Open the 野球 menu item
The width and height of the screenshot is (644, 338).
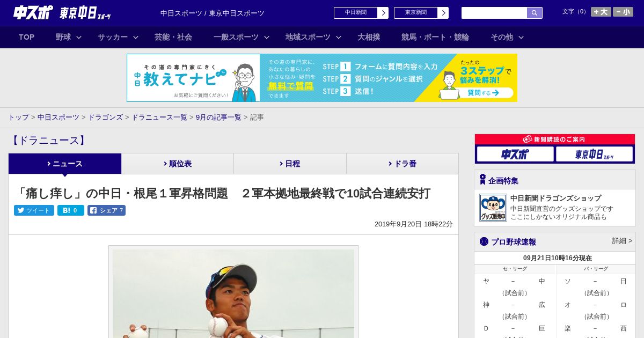pyautogui.click(x=63, y=37)
